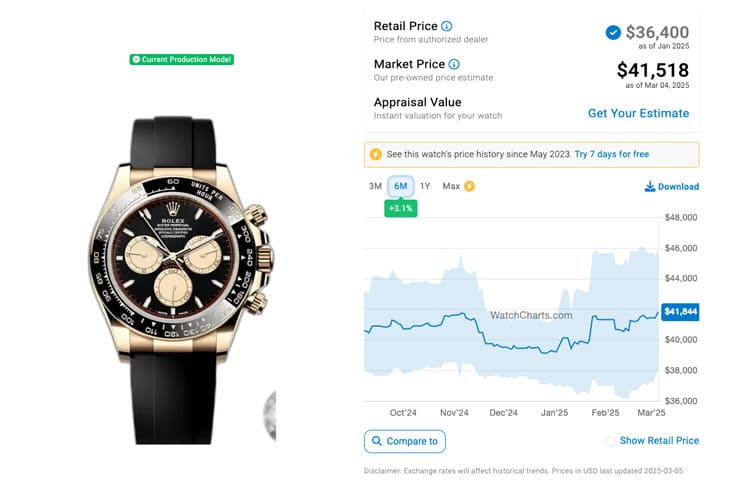Click the Retail Price info icon

446,26
